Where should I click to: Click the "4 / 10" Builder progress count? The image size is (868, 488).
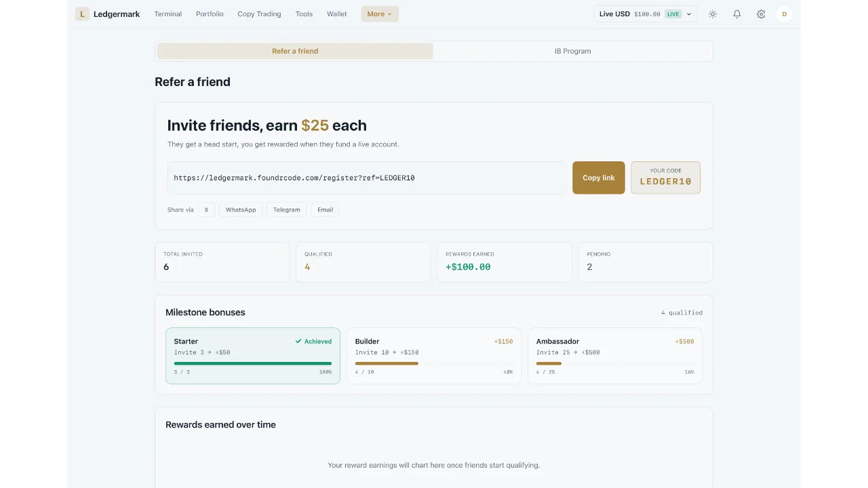coord(365,372)
